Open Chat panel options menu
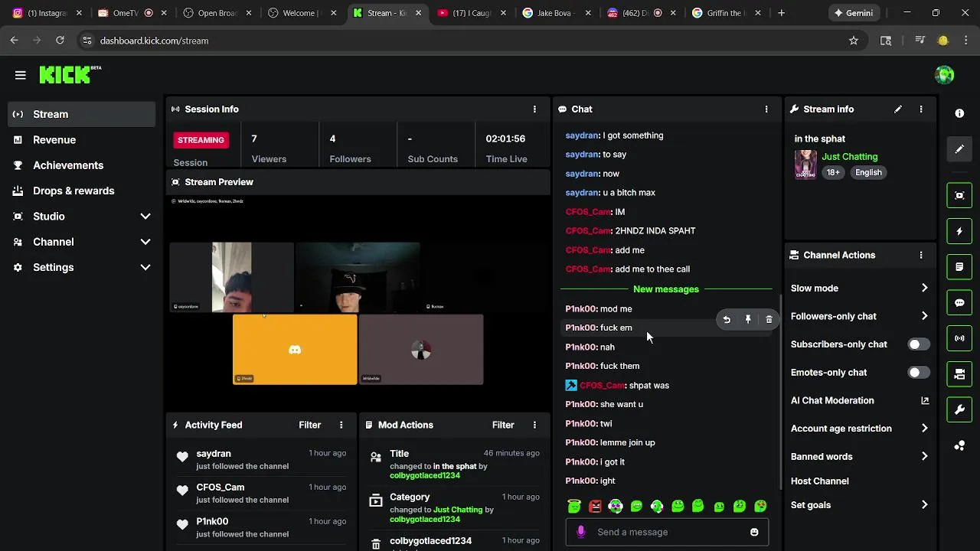980x551 pixels. click(766, 109)
